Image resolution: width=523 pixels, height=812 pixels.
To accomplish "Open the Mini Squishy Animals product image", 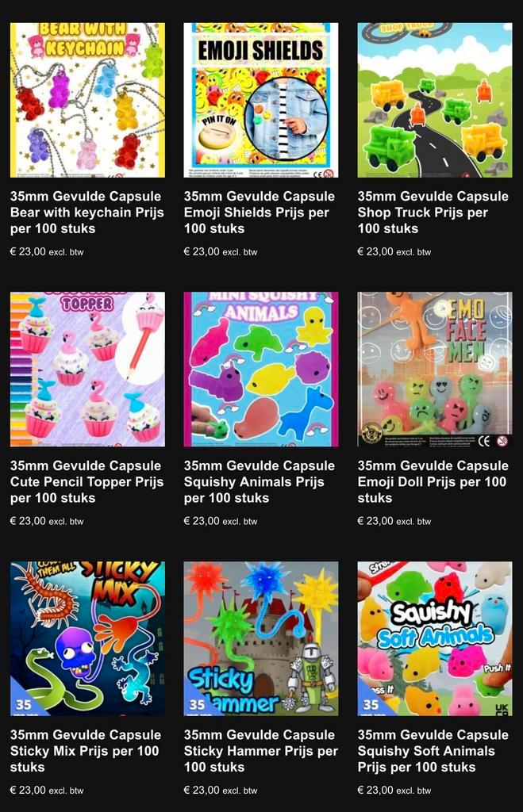I will tap(261, 370).
